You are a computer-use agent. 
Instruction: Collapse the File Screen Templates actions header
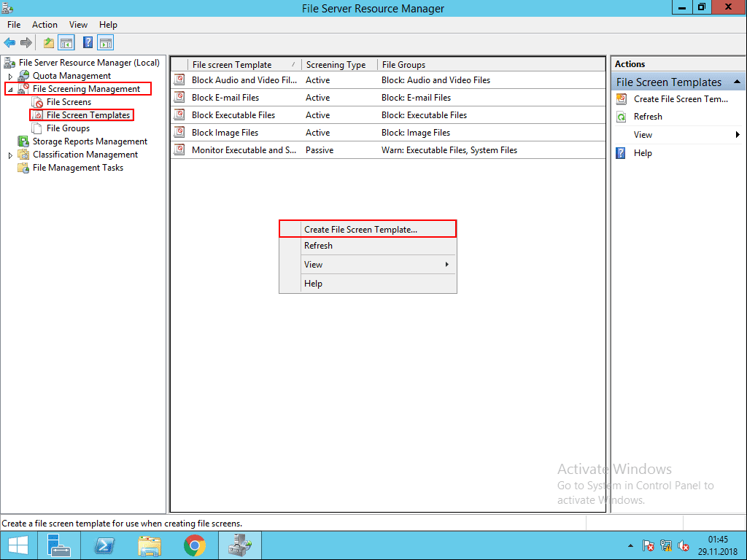[x=736, y=81]
